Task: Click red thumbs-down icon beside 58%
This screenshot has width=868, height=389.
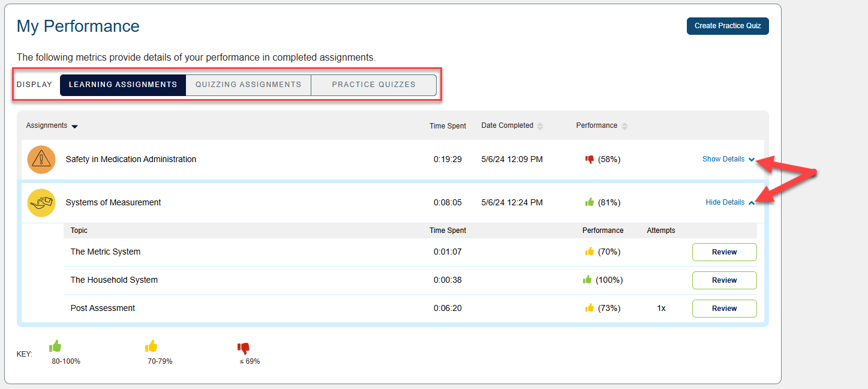Action: point(589,160)
